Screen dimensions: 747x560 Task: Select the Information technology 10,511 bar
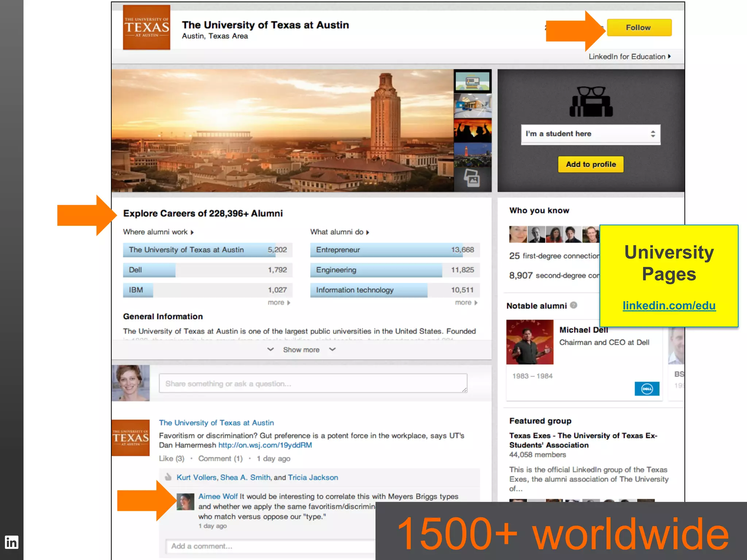[x=395, y=290]
